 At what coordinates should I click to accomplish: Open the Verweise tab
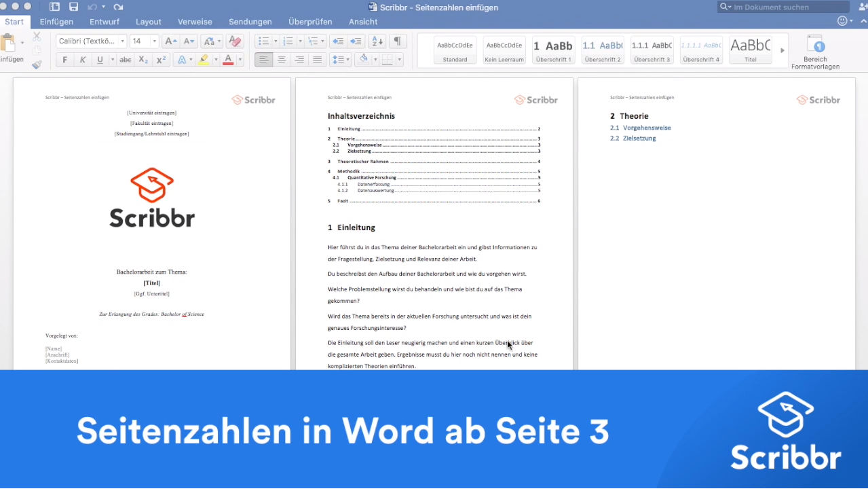[195, 22]
